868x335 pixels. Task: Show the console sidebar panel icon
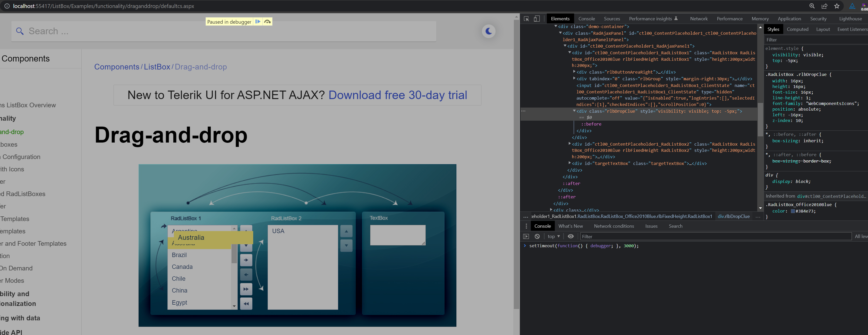pos(526,236)
